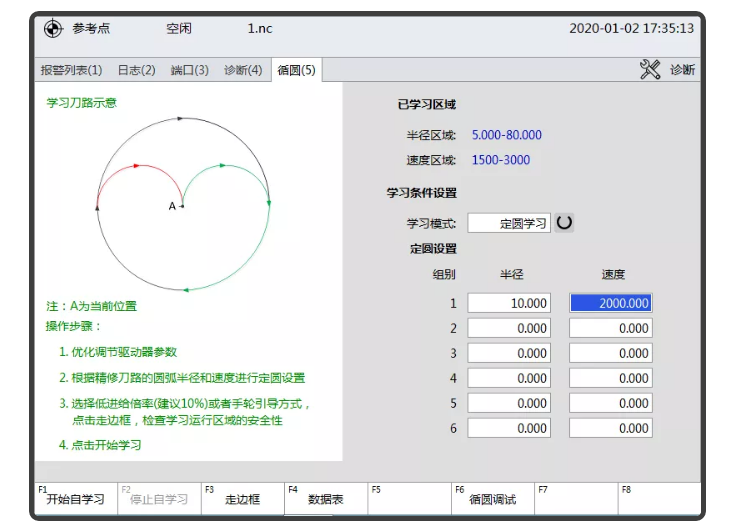Click the reference point crosshair icon

point(53,29)
